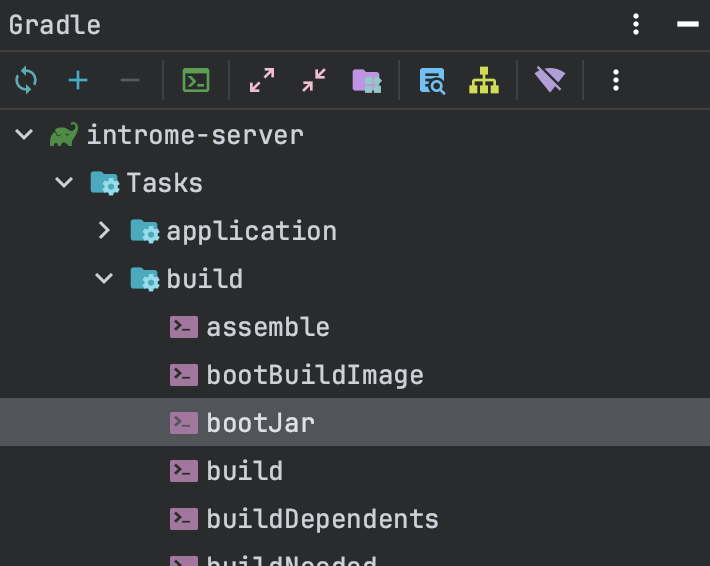
Task: Select the introme-server elephant icon
Action: 63,134
